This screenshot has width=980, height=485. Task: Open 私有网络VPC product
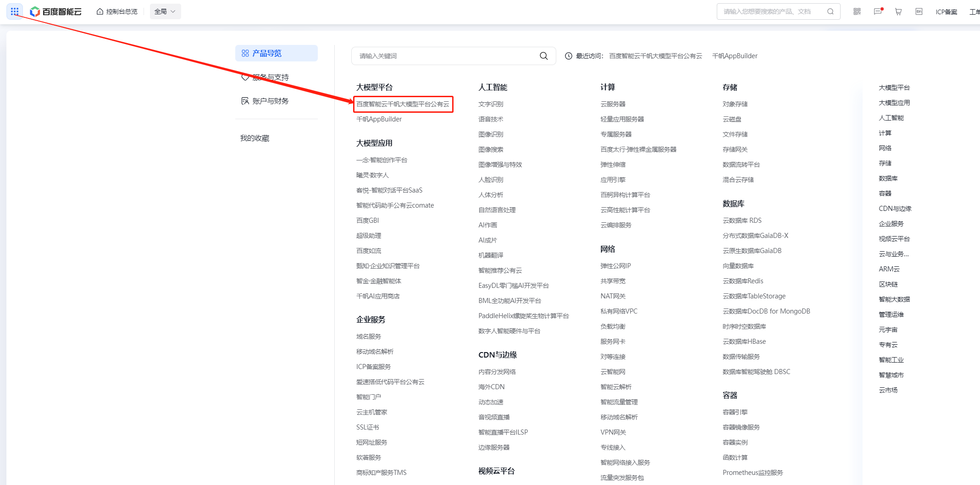pyautogui.click(x=619, y=311)
